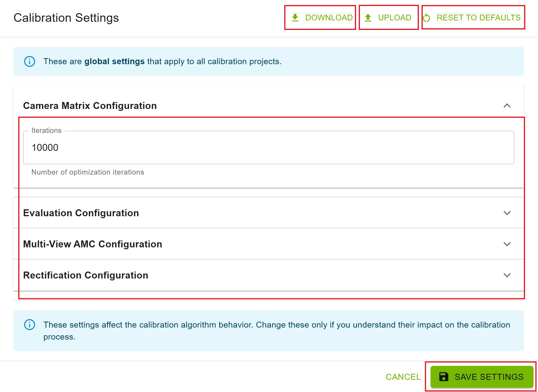Click the UPLOAD action

coord(394,17)
